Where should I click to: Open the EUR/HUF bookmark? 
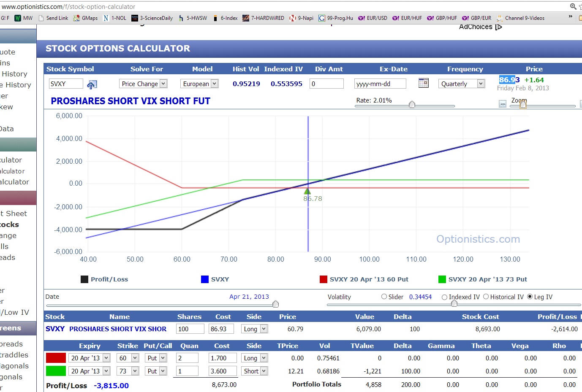coord(407,18)
